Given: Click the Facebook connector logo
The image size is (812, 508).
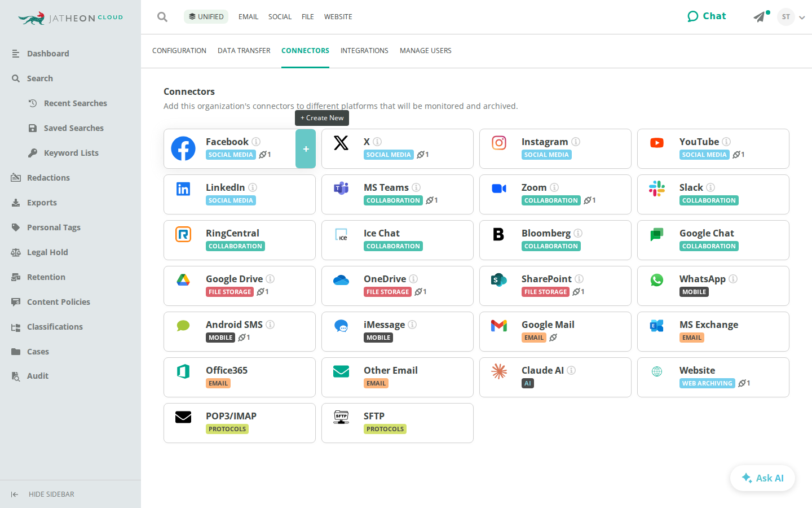Looking at the screenshot, I should pos(183,148).
